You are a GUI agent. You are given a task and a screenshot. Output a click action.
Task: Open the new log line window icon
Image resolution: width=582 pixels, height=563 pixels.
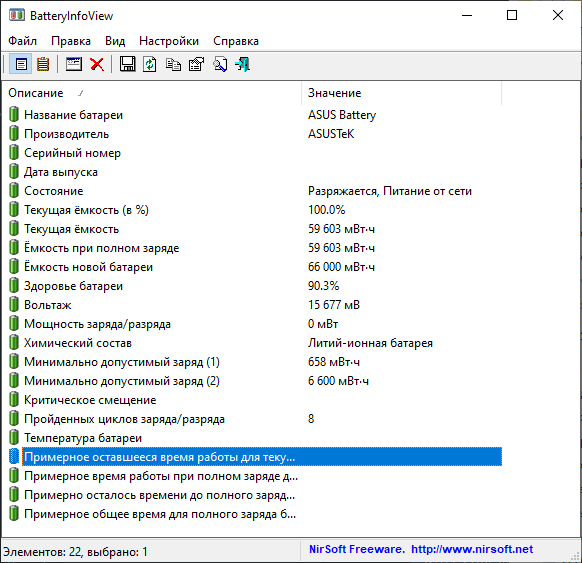click(x=74, y=65)
